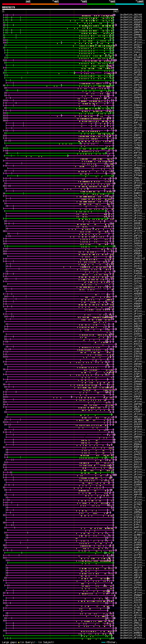This screenshot has width=146, height=644.
Task: Open hit UniRef100_B9DHX5
Action: click(131, 20)
